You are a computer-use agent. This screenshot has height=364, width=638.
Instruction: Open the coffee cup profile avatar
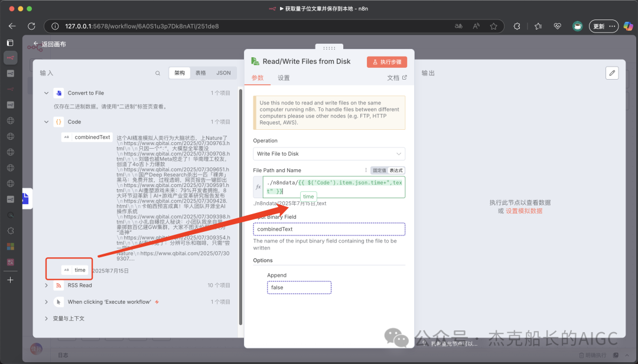tap(577, 26)
